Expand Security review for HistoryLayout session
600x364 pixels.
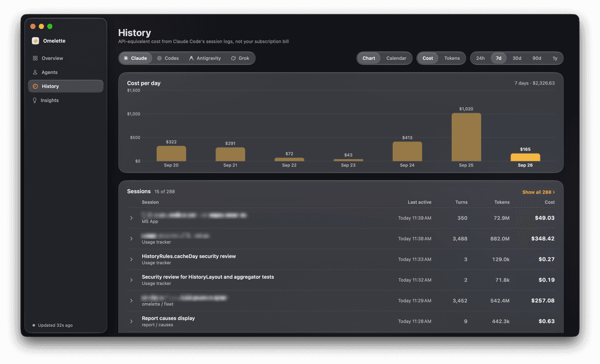tap(131, 280)
